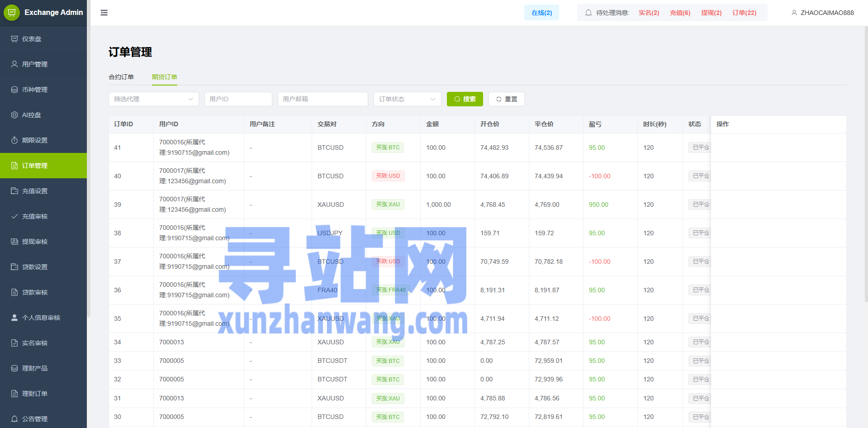Click the 已平仓 status in order 30
This screenshot has height=428, width=868.
coord(700,417)
